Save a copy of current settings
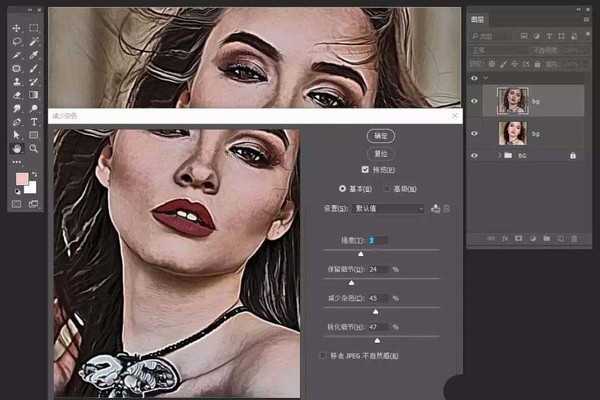The image size is (600, 400). click(435, 209)
